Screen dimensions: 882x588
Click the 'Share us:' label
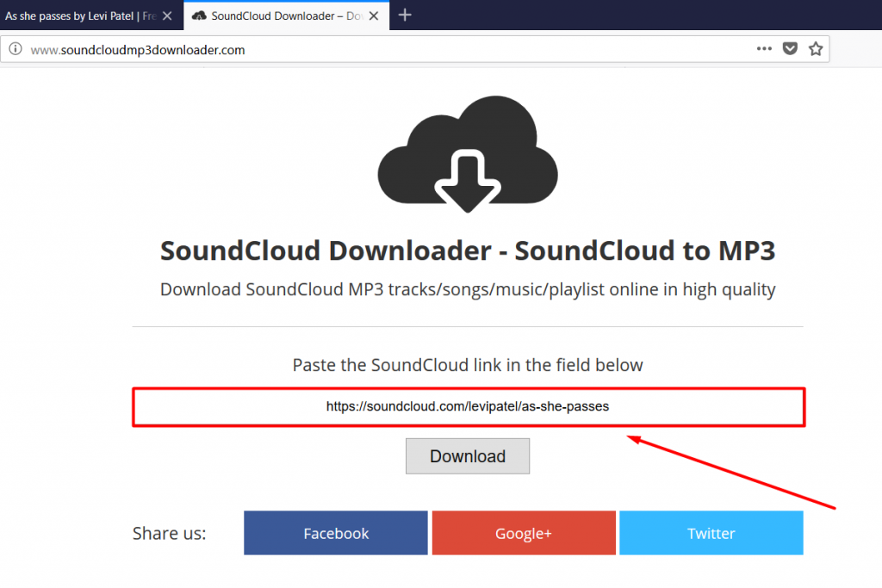tap(170, 533)
